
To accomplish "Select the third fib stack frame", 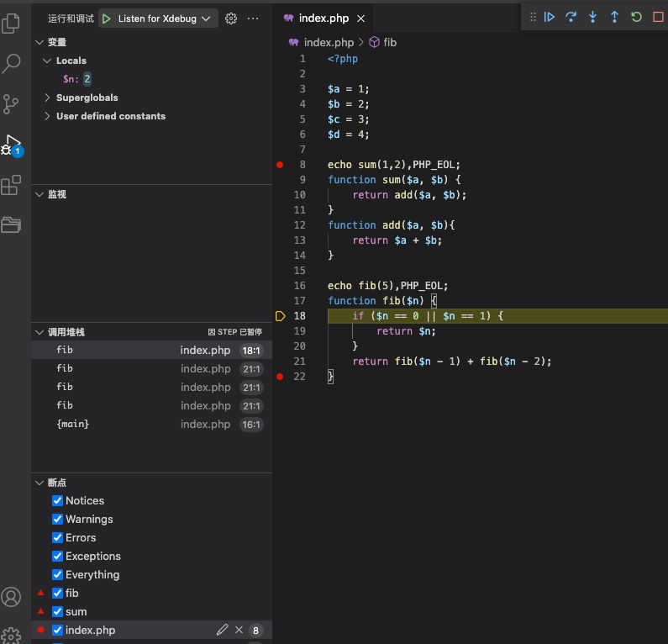I will (x=151, y=387).
